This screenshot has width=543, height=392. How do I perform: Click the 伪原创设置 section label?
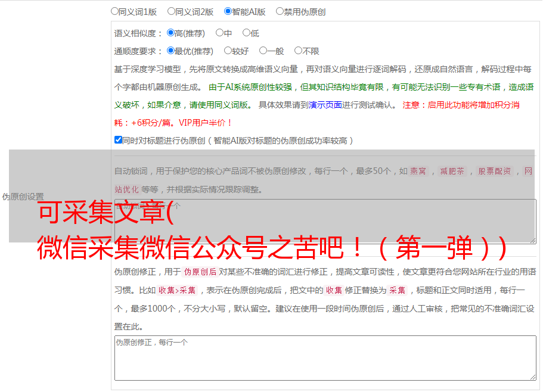(x=23, y=197)
